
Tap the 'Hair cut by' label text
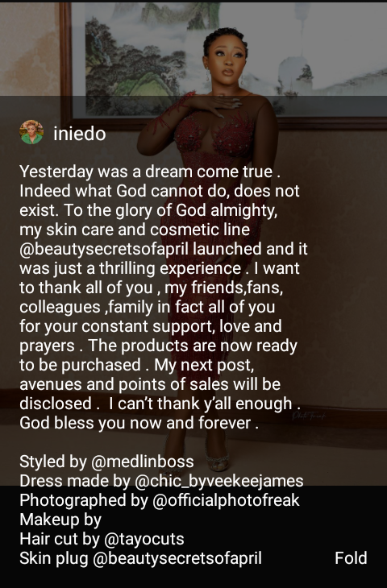(60, 539)
